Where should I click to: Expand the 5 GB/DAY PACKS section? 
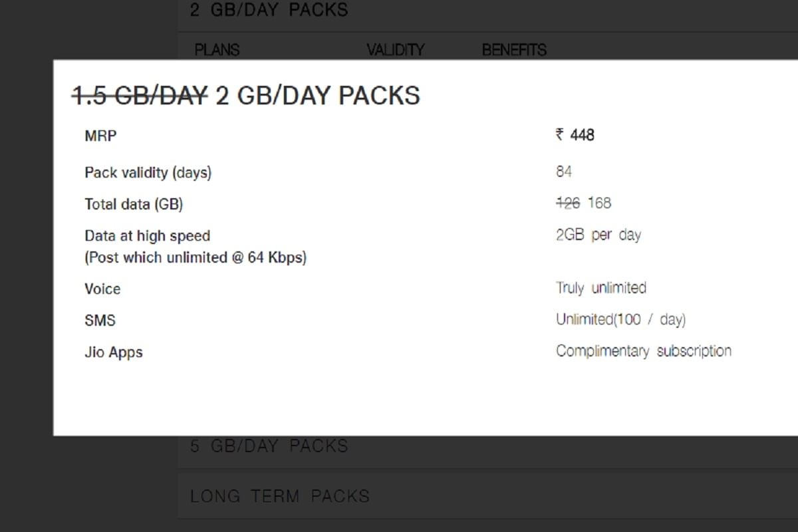pos(269,446)
